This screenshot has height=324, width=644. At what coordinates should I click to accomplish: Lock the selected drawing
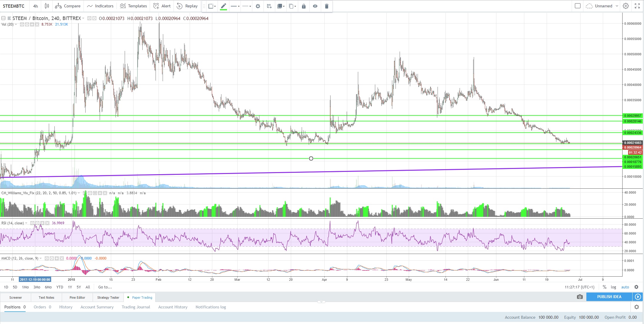click(304, 6)
